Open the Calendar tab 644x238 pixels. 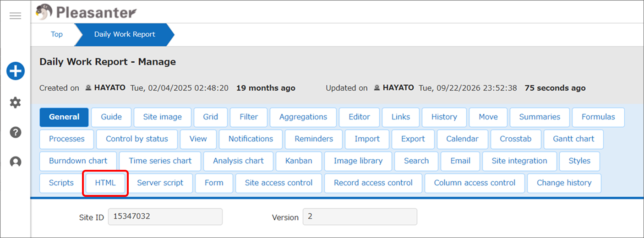(462, 139)
